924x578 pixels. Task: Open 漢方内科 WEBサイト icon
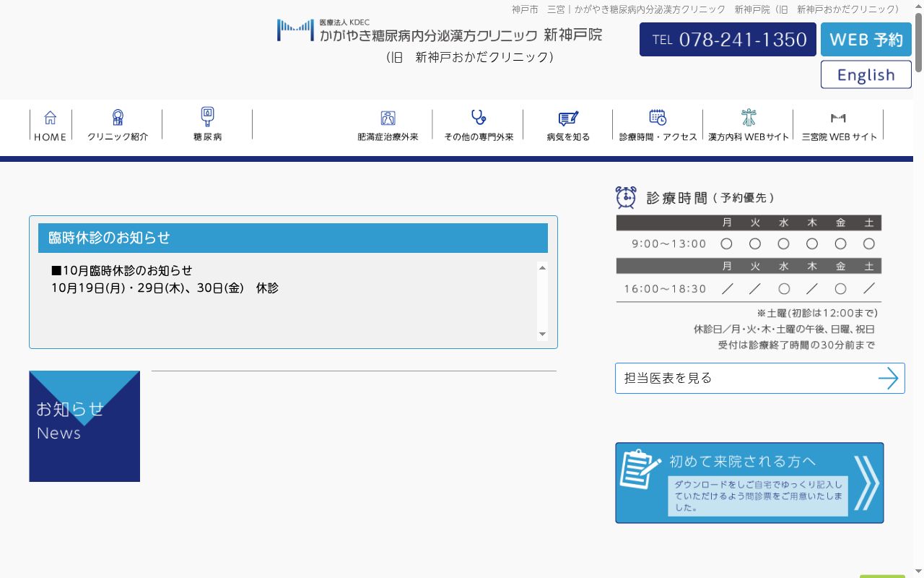click(x=749, y=117)
